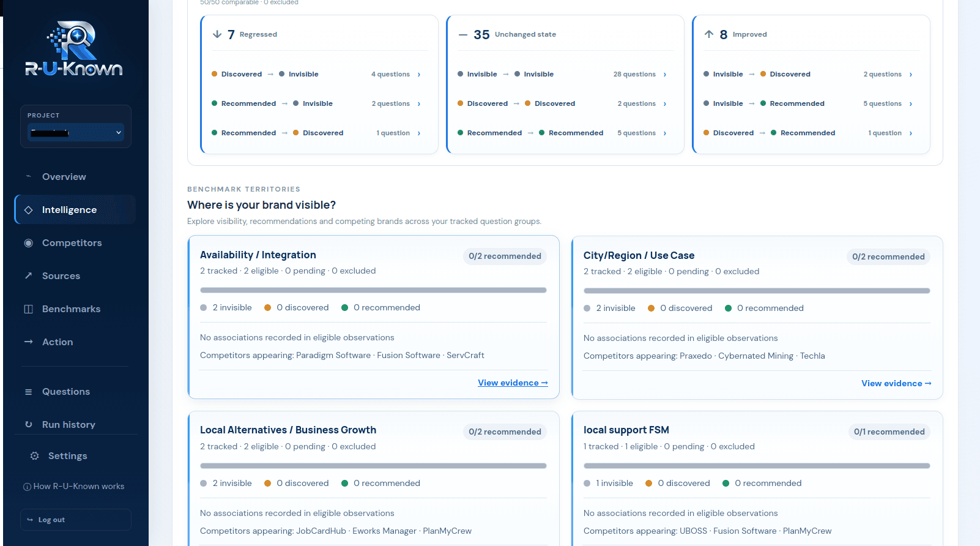Click the Intelligence diamond icon
The width and height of the screenshot is (980, 546).
click(x=28, y=210)
